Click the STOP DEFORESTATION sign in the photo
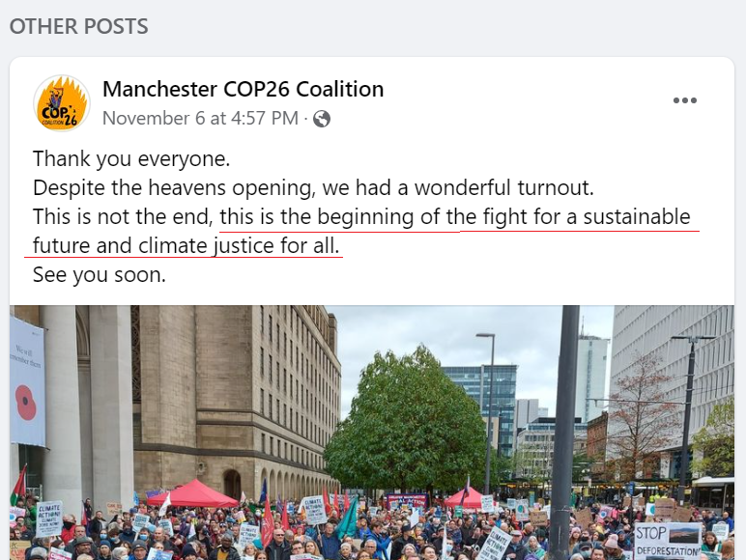The image size is (746, 560). [x=668, y=540]
